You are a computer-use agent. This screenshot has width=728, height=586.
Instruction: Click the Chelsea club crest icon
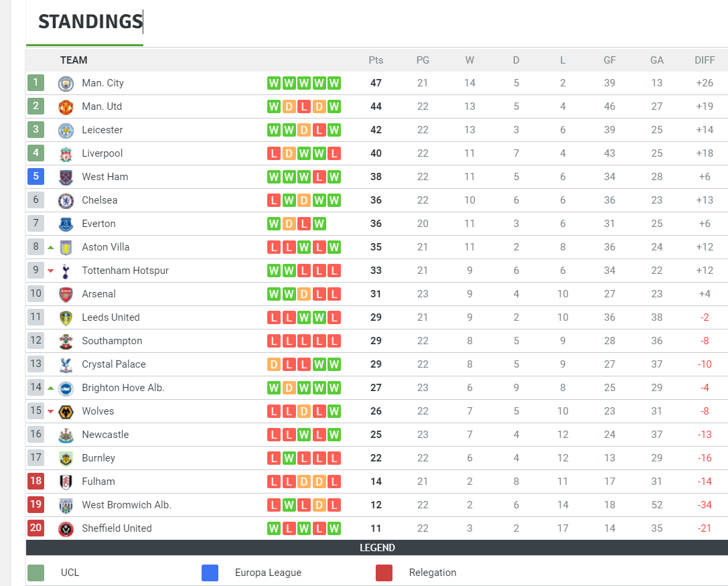click(66, 200)
